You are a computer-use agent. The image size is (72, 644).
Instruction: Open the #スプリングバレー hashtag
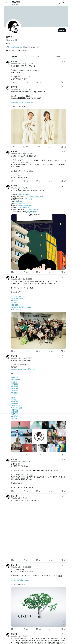[x=18, y=296]
